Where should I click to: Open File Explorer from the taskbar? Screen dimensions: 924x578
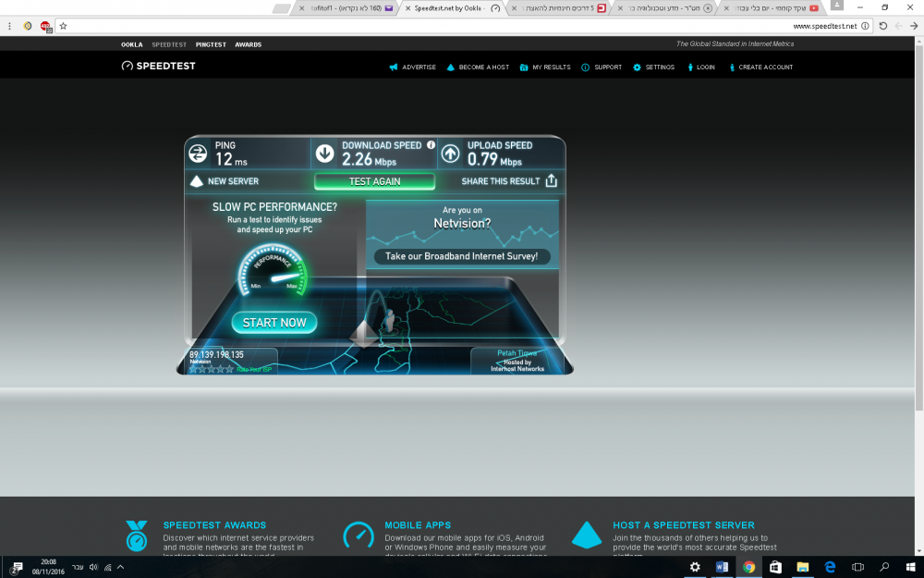click(x=803, y=567)
